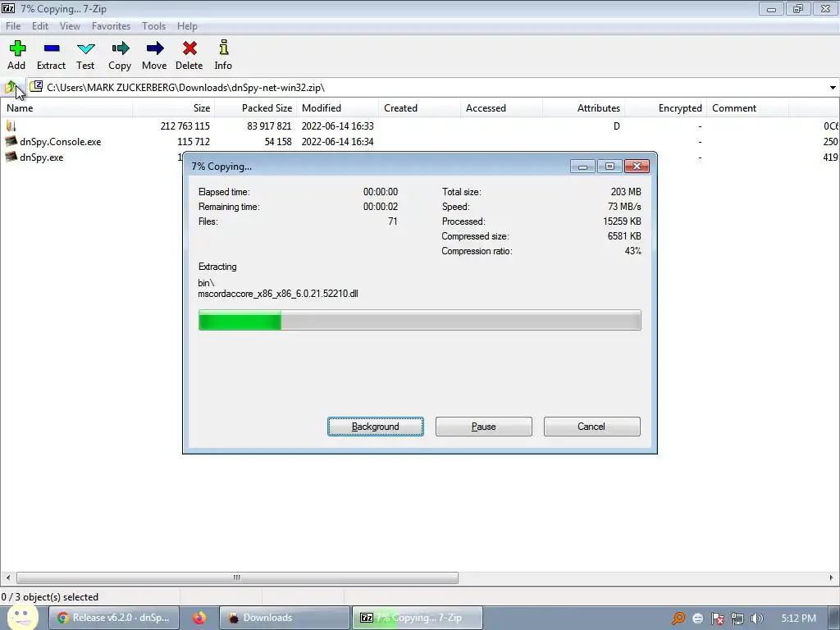Click the Move toolbar icon
840x630 pixels.
155,48
